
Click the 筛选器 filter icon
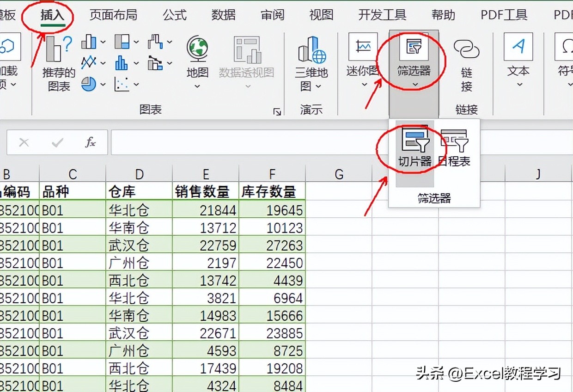coord(414,46)
